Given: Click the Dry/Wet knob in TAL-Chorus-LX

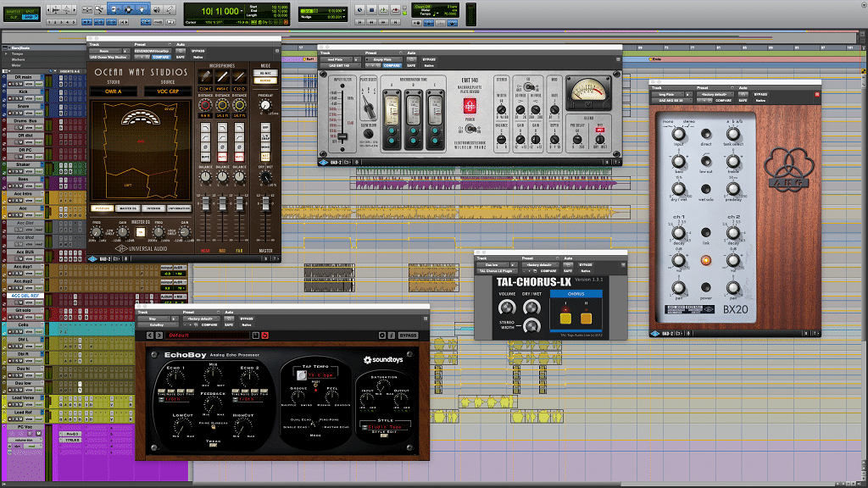Looking at the screenshot, I should click(531, 307).
